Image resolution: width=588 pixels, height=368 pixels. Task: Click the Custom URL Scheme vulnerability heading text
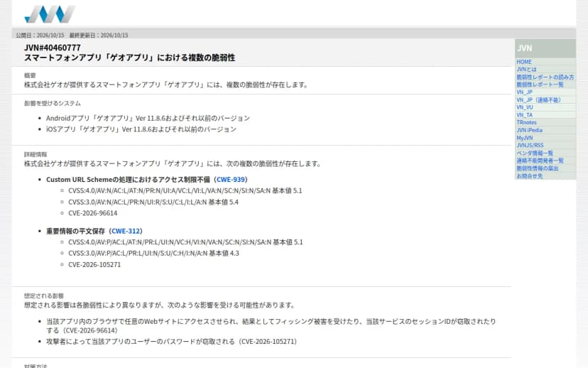click(146, 180)
